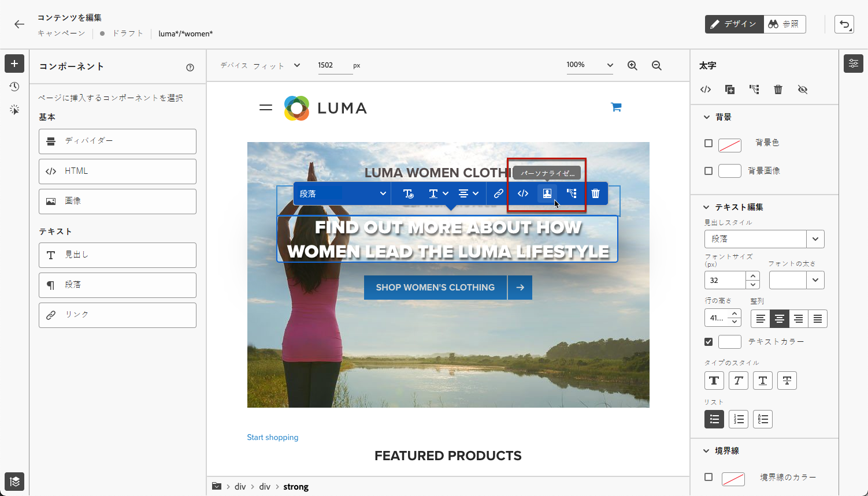Delete the element using the right panel trash icon
Image resolution: width=868 pixels, height=496 pixels.
(778, 89)
